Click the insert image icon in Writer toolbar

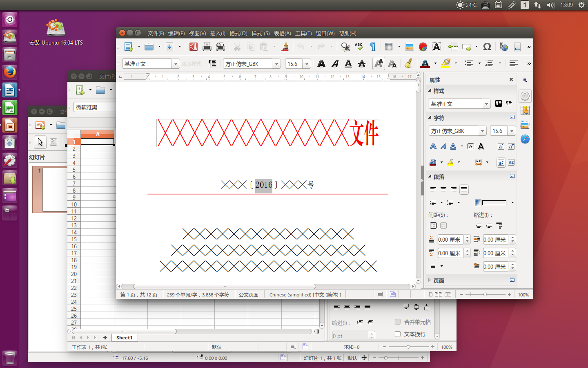(x=410, y=47)
